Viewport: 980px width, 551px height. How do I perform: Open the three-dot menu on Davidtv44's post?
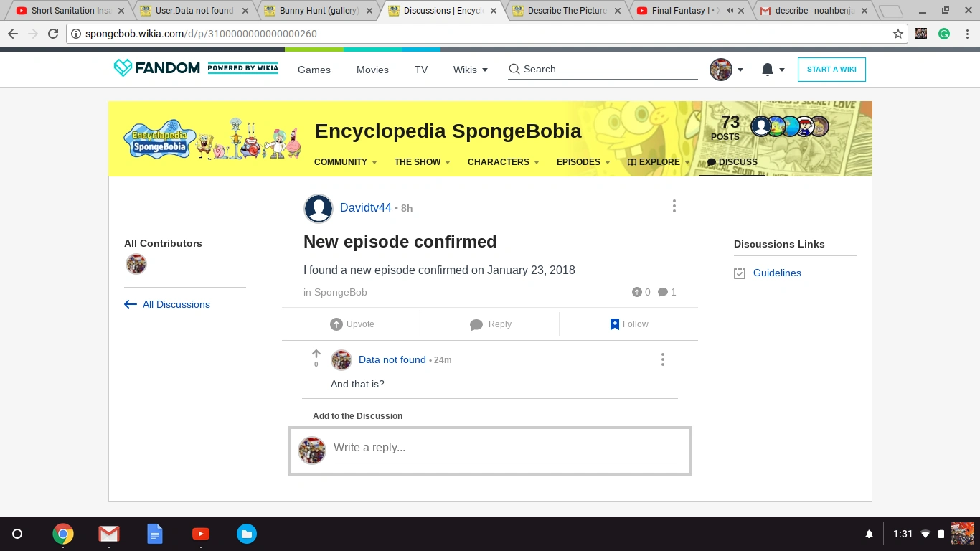pos(674,207)
